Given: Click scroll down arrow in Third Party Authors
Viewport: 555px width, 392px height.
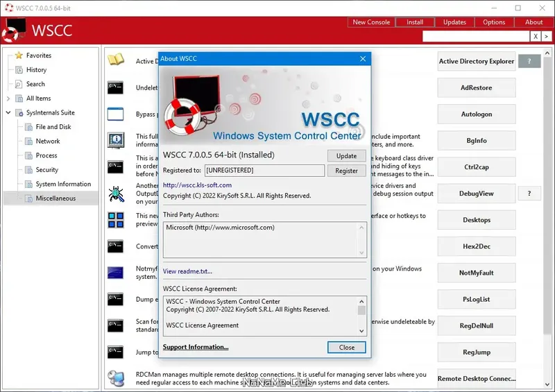Looking at the screenshot, I should click(361, 253).
